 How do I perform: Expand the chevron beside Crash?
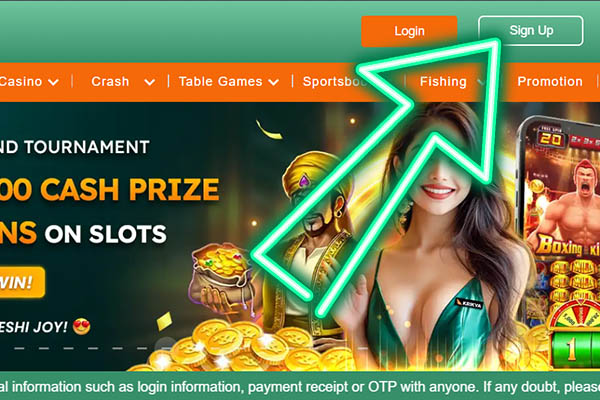pos(150,82)
